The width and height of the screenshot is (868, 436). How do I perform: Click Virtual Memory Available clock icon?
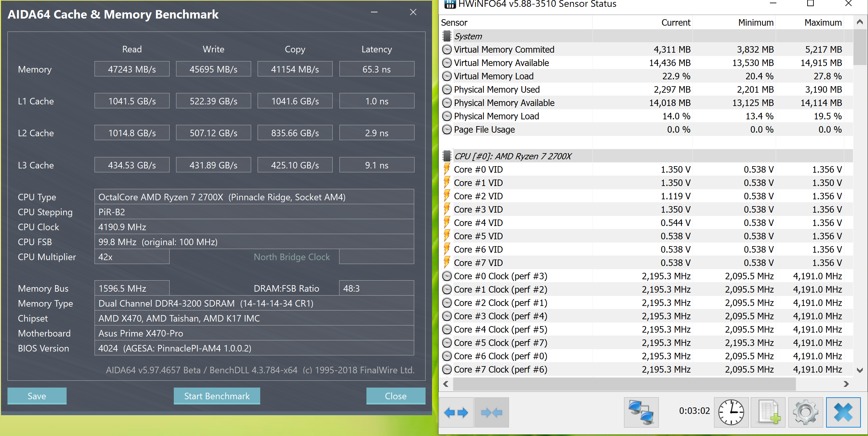(447, 63)
